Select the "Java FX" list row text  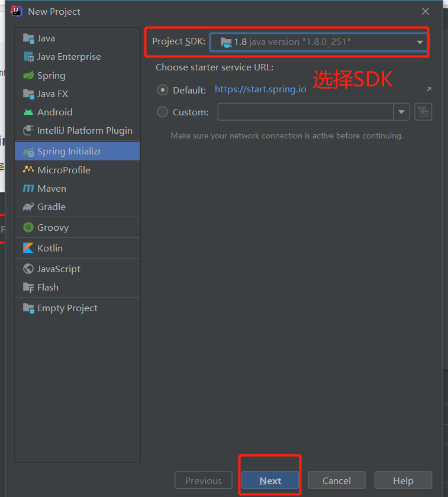[x=53, y=94]
